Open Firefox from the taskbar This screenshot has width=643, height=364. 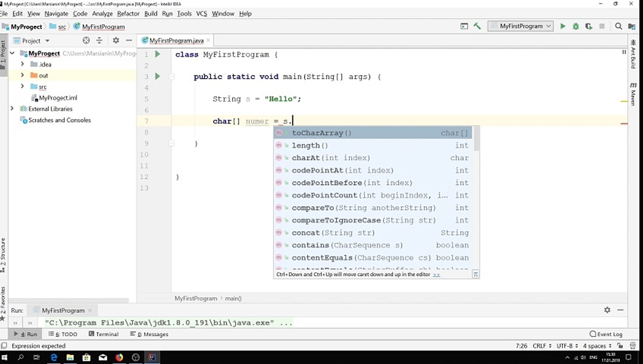tap(119, 357)
